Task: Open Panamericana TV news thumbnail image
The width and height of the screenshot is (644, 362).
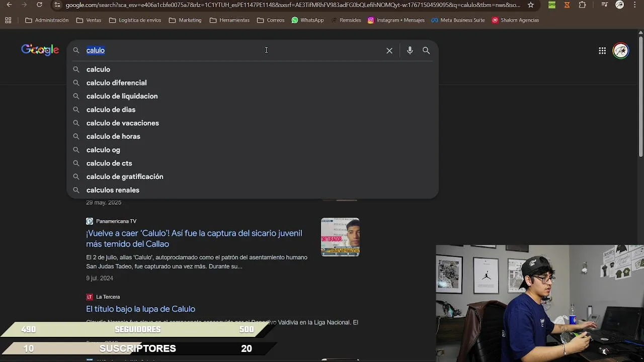Action: click(x=340, y=237)
